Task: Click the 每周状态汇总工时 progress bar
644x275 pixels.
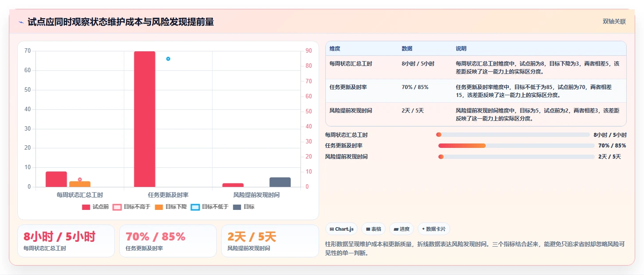Action: point(513,135)
